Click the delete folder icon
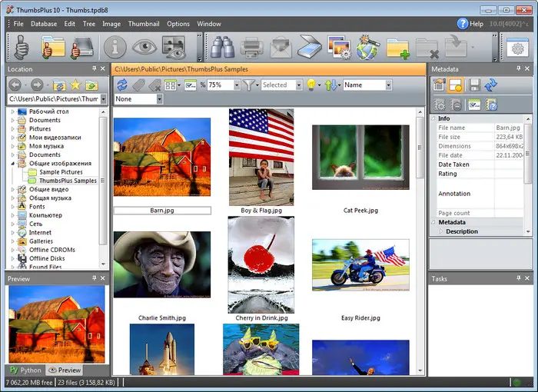The width and height of the screenshot is (538, 392). click(427, 48)
